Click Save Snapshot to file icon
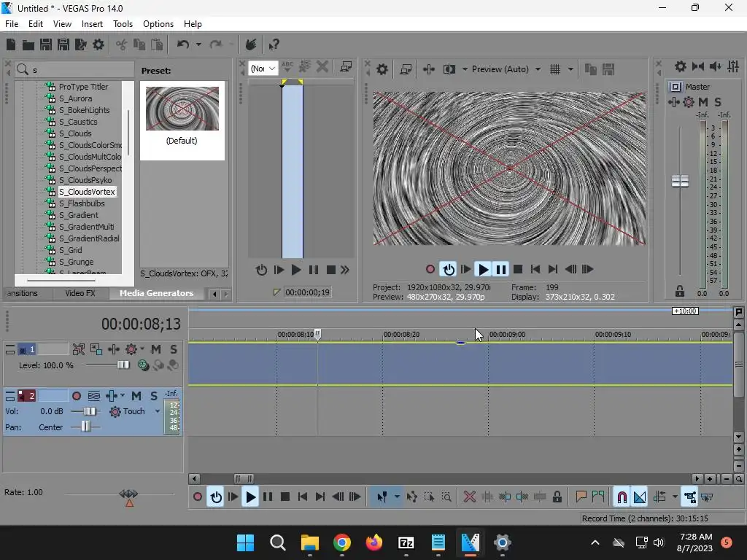747x560 pixels. [x=608, y=69]
